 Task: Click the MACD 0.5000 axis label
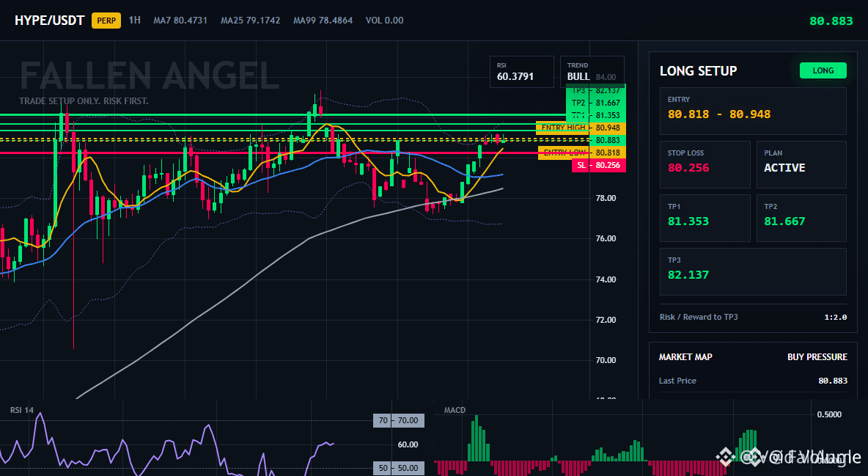pyautogui.click(x=829, y=414)
